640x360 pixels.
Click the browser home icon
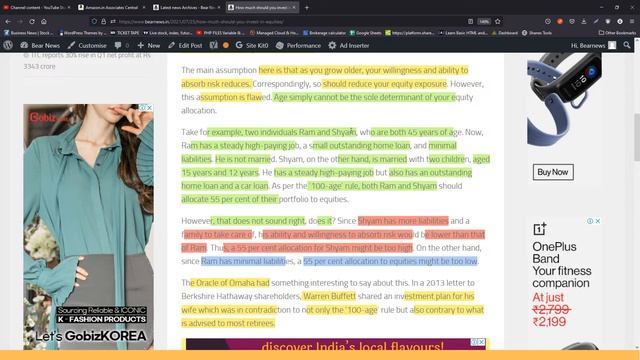tap(44, 21)
